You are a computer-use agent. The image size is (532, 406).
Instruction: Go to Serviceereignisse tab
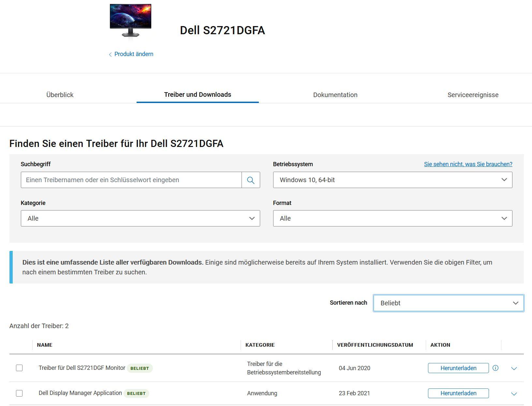tap(473, 95)
